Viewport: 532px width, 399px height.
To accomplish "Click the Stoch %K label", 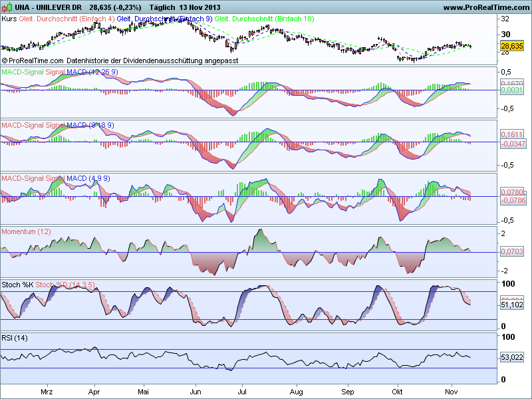I will tap(17, 285).
